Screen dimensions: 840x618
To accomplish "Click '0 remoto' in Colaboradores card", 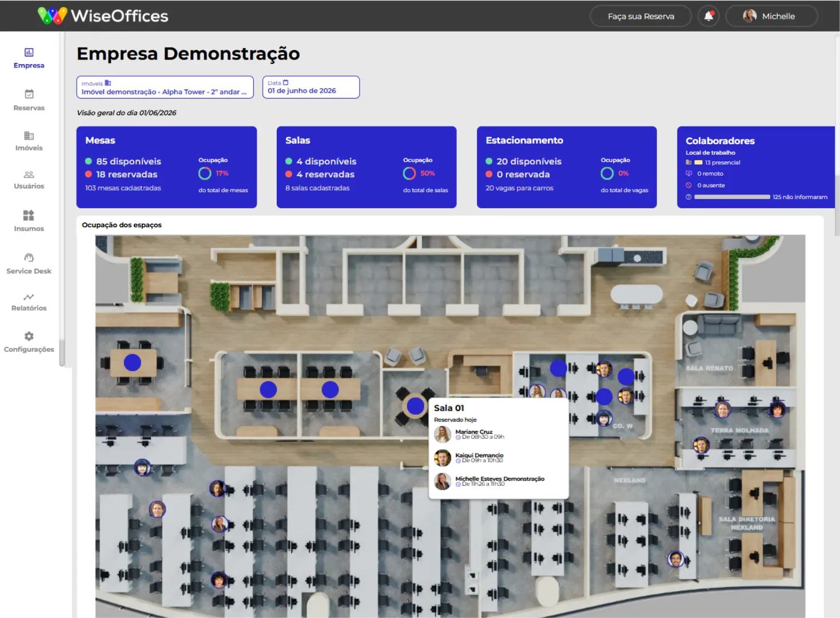I will click(x=710, y=173).
